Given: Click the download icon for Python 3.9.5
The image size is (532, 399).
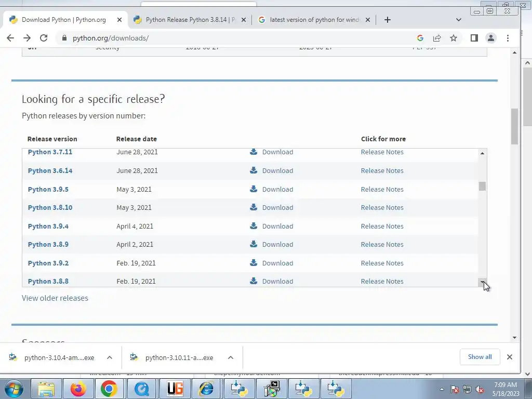Looking at the screenshot, I should pos(254,189).
